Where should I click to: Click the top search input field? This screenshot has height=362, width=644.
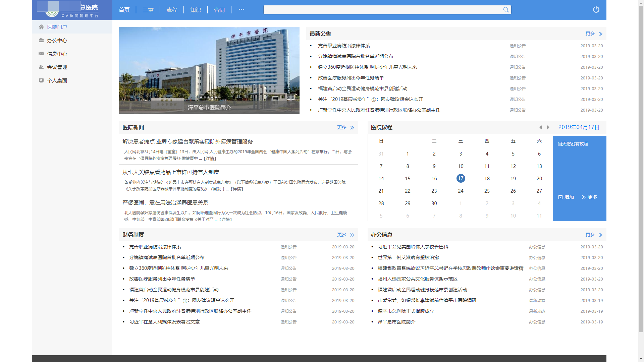point(382,10)
